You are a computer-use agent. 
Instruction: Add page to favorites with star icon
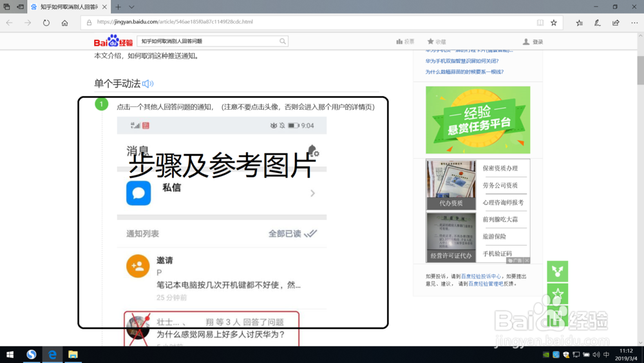click(x=554, y=23)
